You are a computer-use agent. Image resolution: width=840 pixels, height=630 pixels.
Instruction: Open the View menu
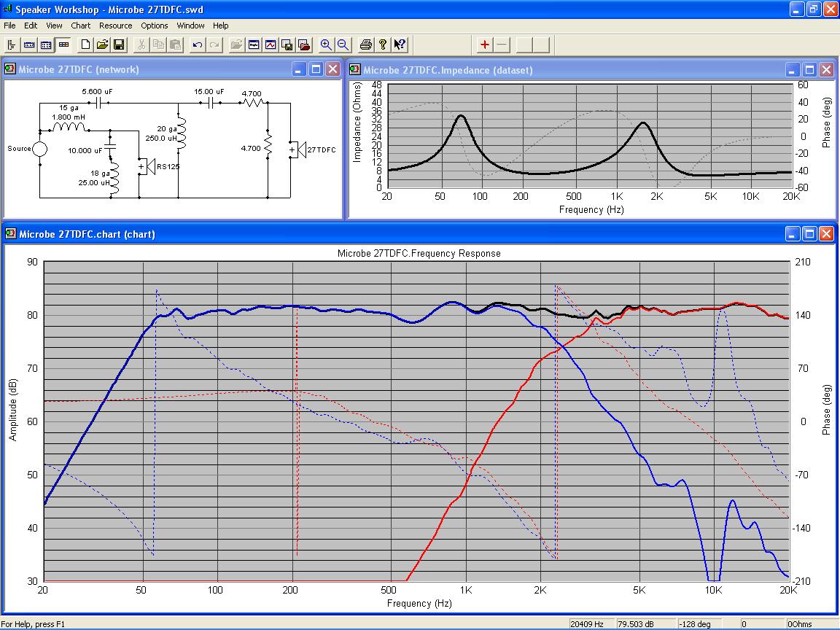53,26
